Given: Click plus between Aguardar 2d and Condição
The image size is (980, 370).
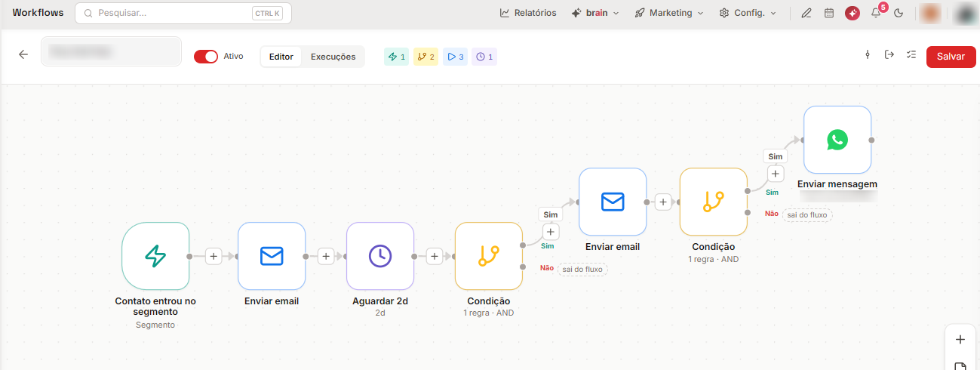Looking at the screenshot, I should pos(435,257).
